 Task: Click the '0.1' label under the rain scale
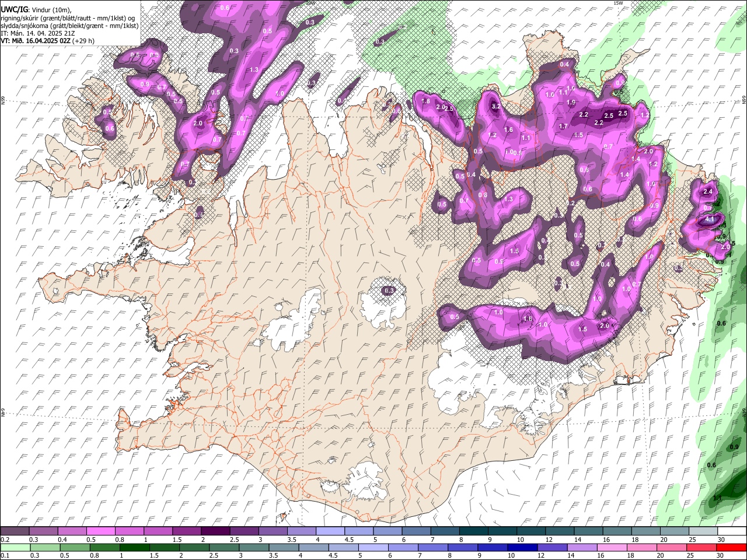[5, 555]
